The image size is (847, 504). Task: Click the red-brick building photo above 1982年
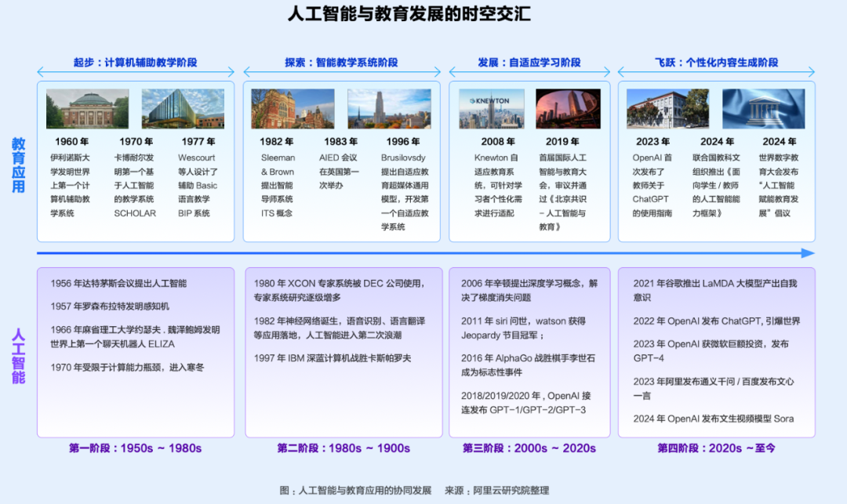(x=293, y=108)
